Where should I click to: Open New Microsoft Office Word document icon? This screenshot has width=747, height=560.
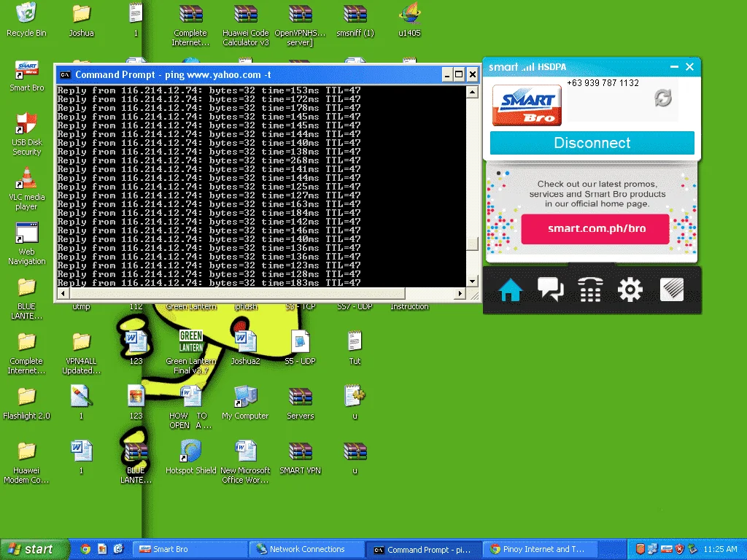[245, 463]
